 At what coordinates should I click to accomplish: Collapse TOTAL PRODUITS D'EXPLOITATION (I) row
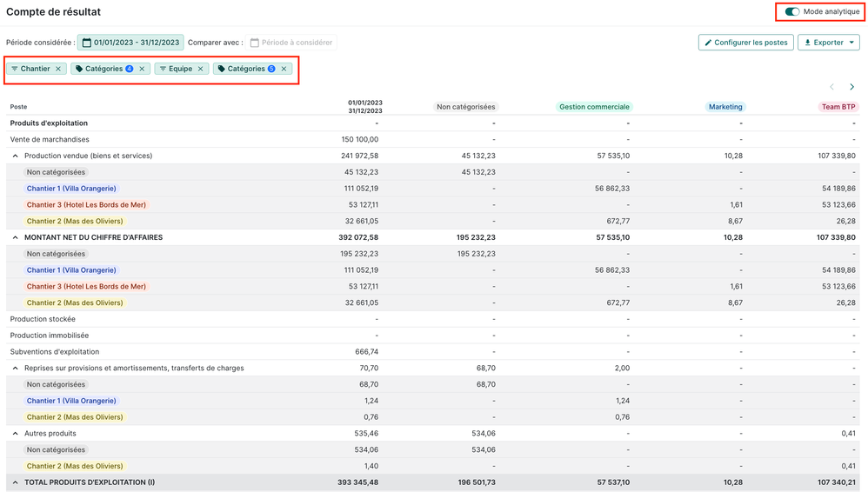(x=15, y=482)
